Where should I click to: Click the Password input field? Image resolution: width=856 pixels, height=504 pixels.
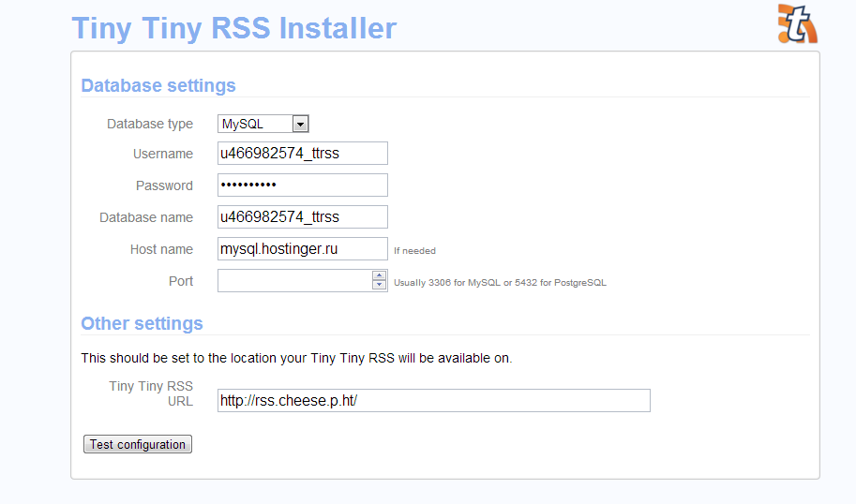point(303,185)
